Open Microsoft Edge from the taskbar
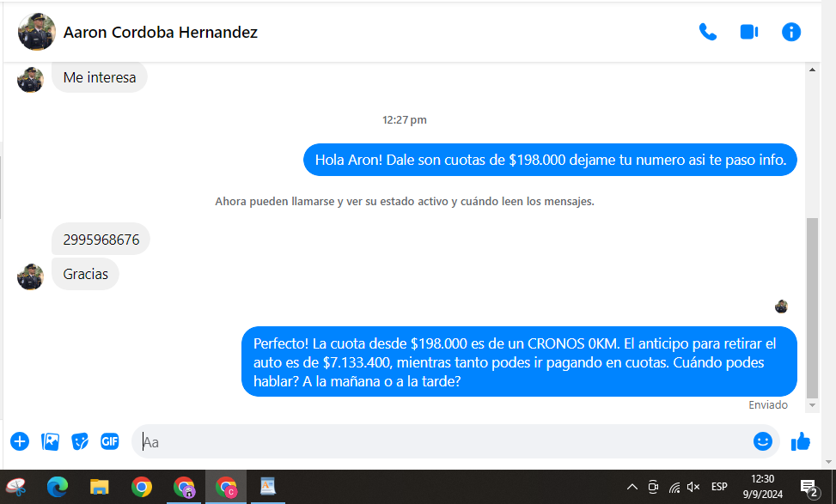 pos(58,488)
